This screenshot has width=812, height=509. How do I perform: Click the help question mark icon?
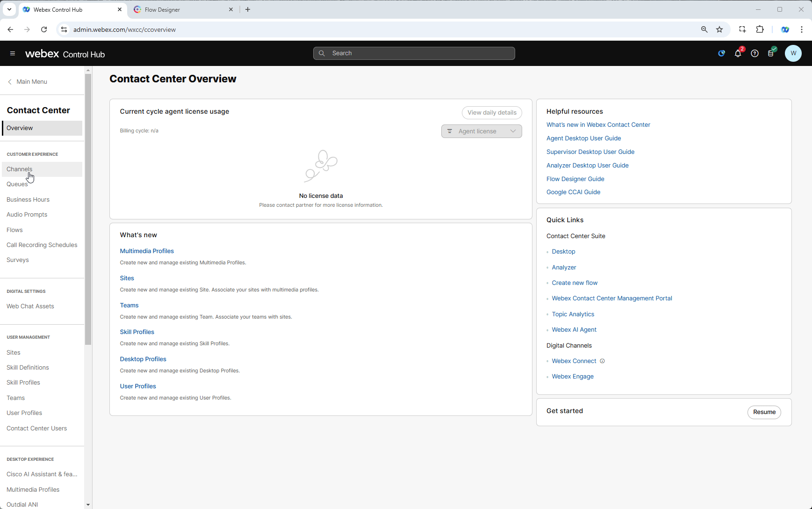(755, 53)
